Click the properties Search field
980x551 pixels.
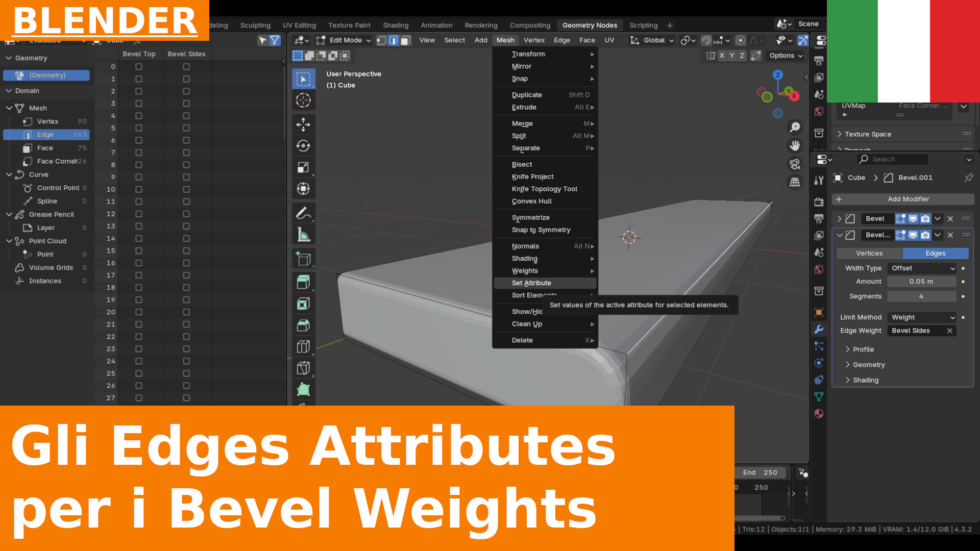coord(892,160)
